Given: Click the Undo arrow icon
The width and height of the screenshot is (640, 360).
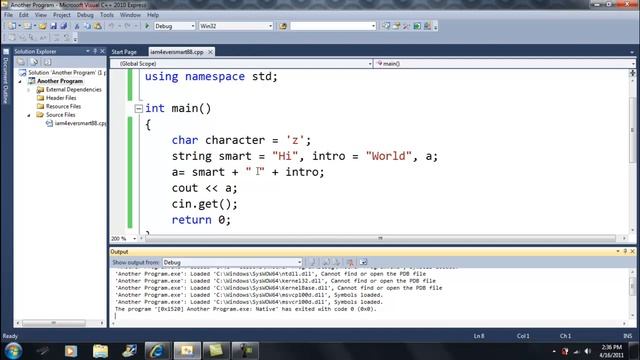Looking at the screenshot, I should (x=111, y=26).
